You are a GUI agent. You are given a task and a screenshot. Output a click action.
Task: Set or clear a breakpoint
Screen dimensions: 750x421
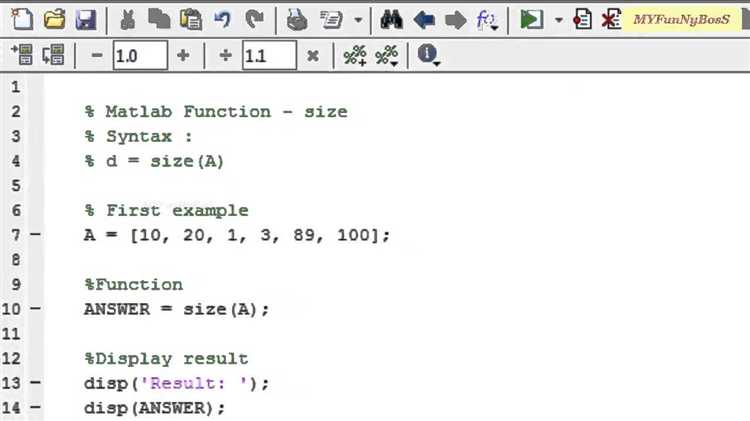(x=582, y=20)
